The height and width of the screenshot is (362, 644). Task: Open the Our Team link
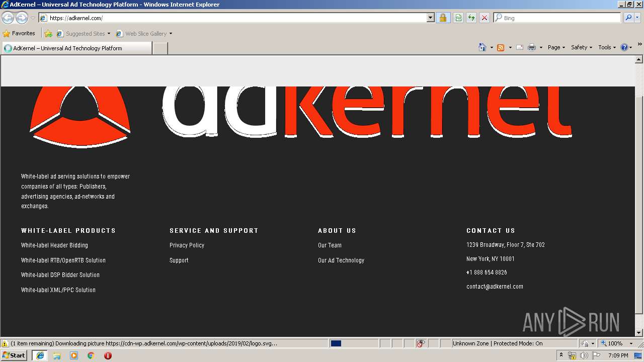pos(330,245)
